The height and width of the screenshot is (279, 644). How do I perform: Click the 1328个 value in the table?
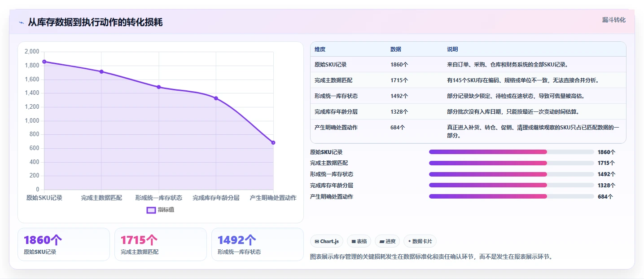click(x=399, y=111)
